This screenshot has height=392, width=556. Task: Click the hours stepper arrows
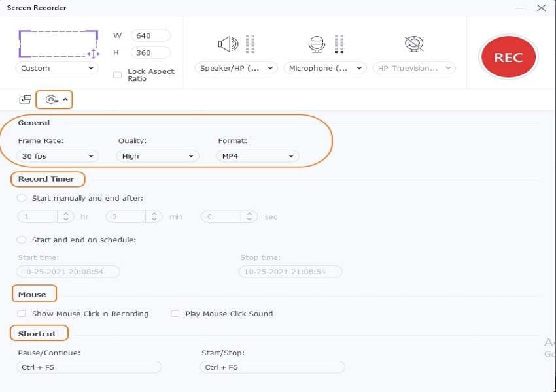(65, 216)
